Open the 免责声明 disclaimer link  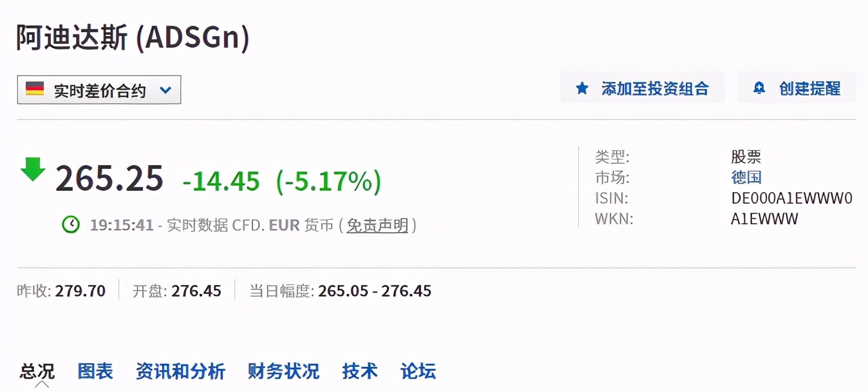click(x=377, y=226)
